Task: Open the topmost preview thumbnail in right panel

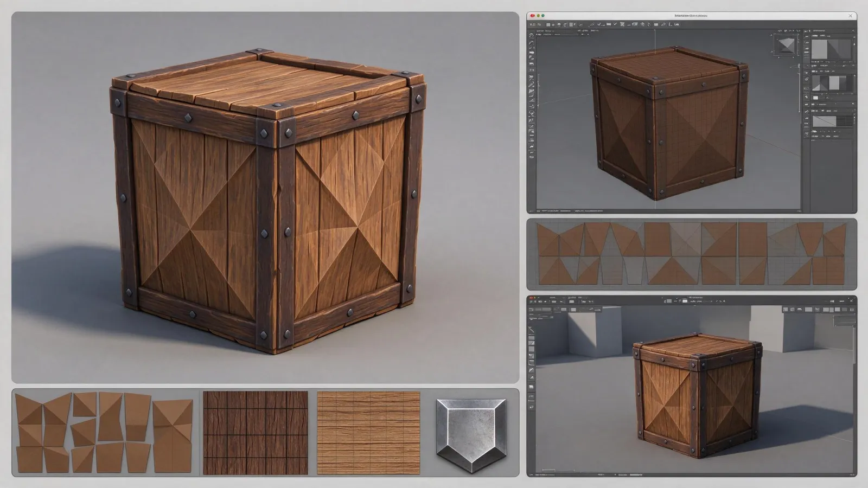Action: (x=832, y=48)
